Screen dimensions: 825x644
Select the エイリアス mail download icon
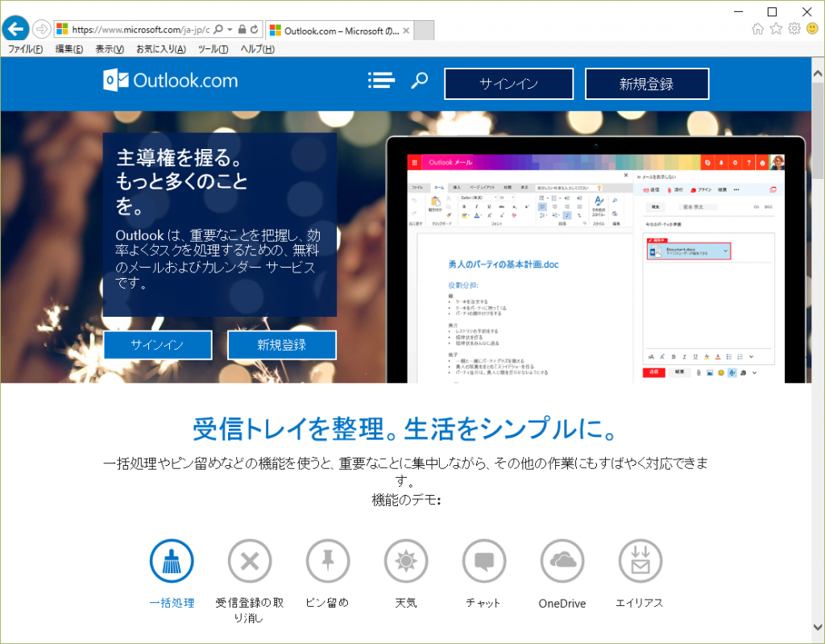click(x=641, y=561)
